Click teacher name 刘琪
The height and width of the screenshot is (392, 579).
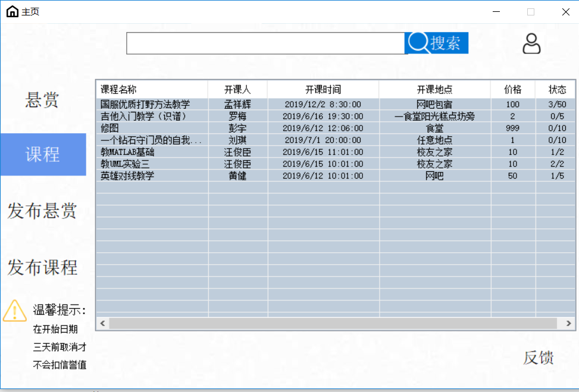pos(237,140)
